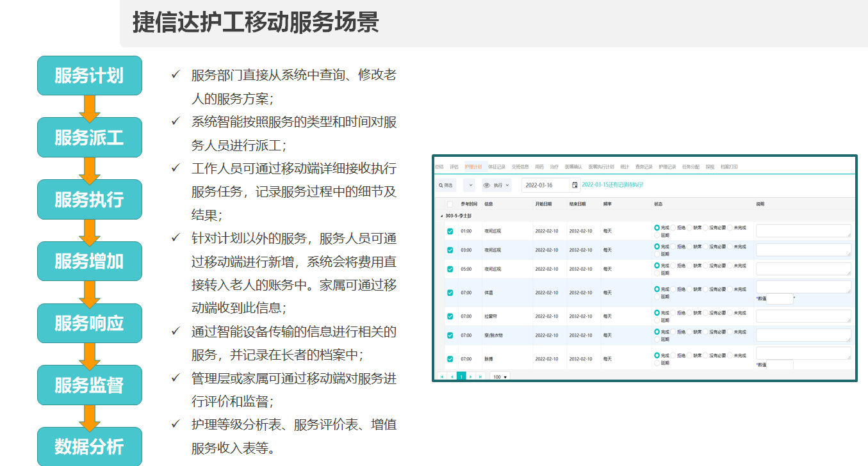Screen dimensions: 868x466
Task: Open the 用药 tab
Action: point(539,167)
